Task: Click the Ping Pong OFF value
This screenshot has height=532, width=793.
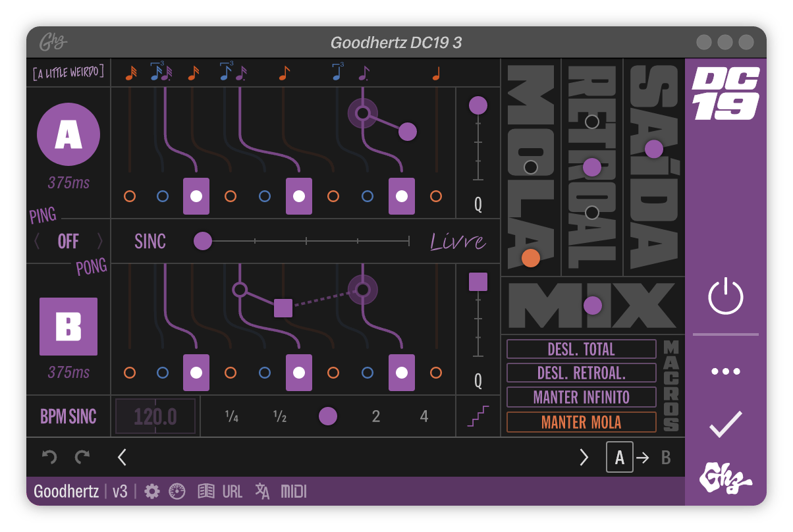Action: point(68,242)
